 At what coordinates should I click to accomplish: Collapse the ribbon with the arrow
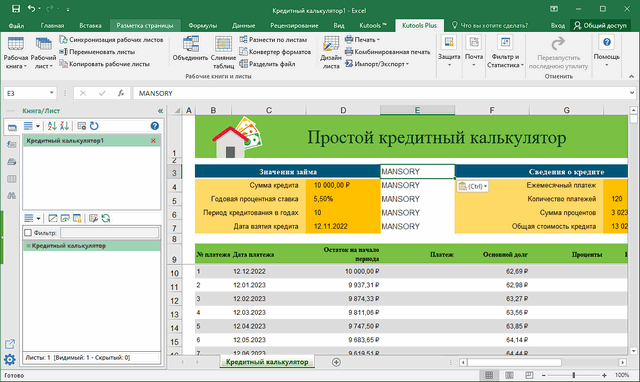pyautogui.click(x=631, y=76)
